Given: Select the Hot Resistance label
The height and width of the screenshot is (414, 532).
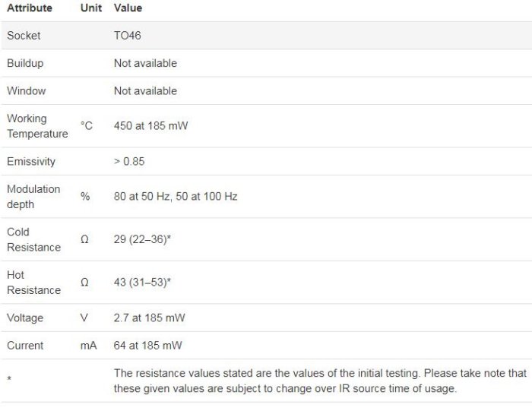Looking at the screenshot, I should (33, 283).
